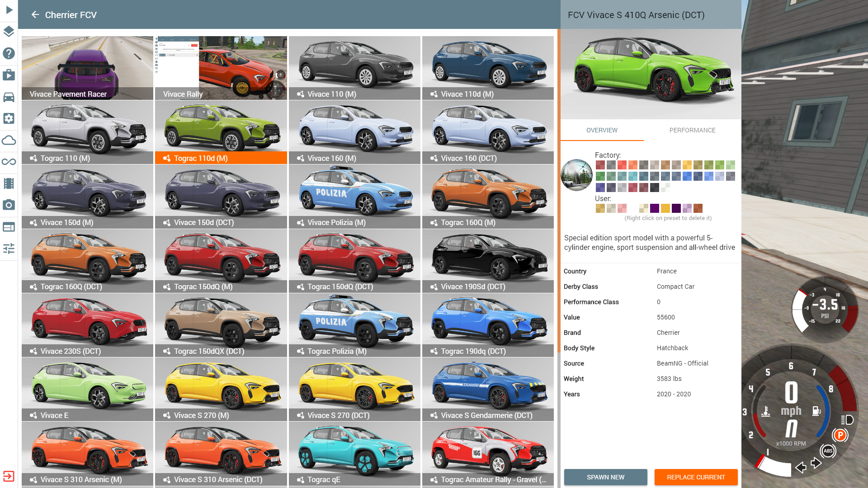Viewport: 868px width, 488px height.
Task: Select the Vivace S 310 Arsenic (M) thumbnail
Action: [87, 453]
